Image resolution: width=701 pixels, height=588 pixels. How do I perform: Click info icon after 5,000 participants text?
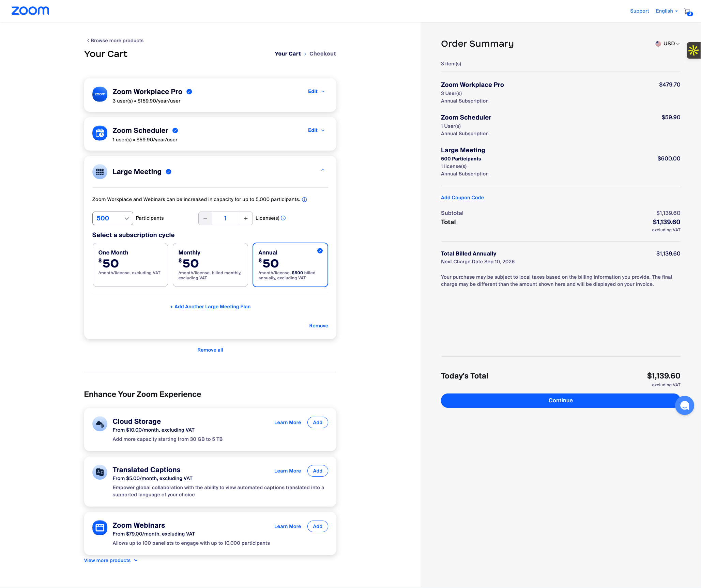point(305,200)
